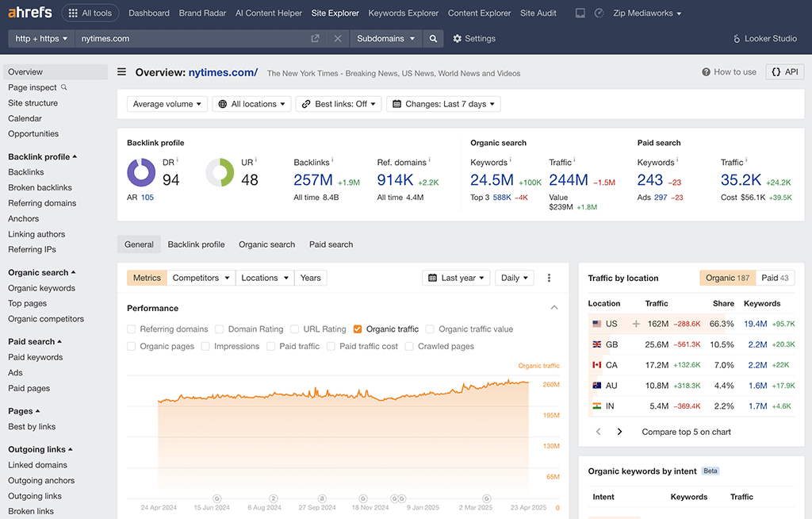
Task: Open the API braces button
Action: point(784,72)
